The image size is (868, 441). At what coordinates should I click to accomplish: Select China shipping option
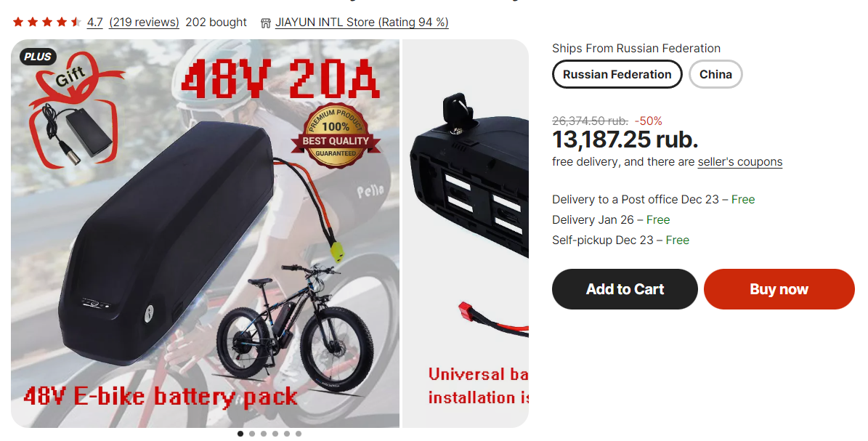(x=715, y=74)
